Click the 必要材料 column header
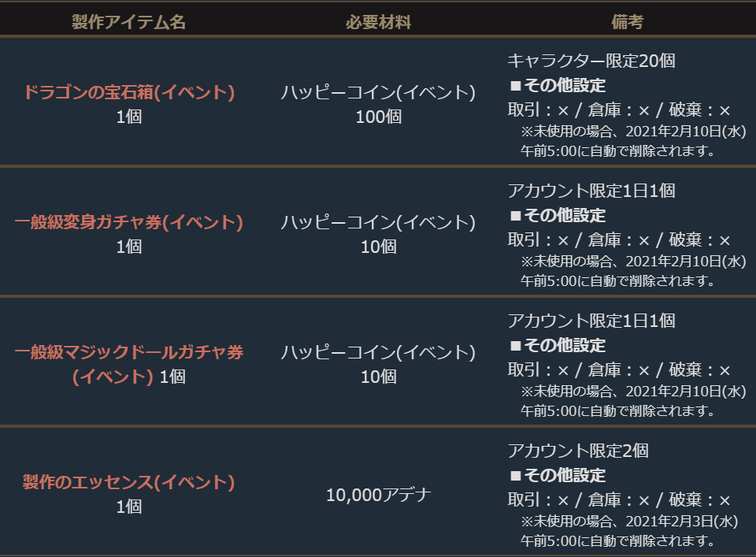The width and height of the screenshot is (756, 557). [x=378, y=22]
